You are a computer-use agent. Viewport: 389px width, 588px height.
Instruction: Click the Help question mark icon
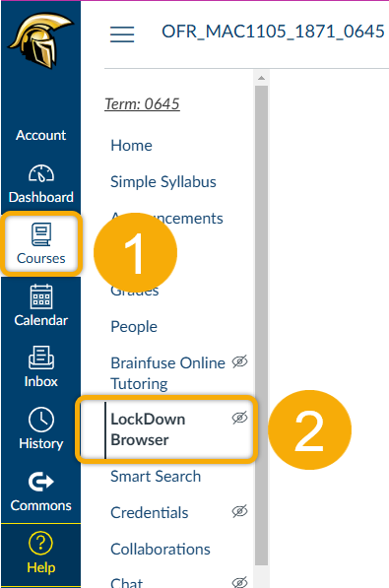[x=41, y=543]
